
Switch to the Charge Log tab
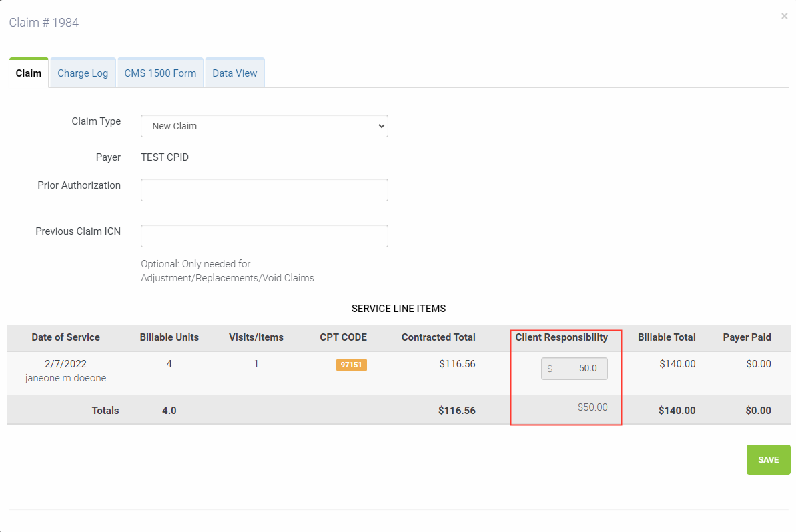point(83,73)
